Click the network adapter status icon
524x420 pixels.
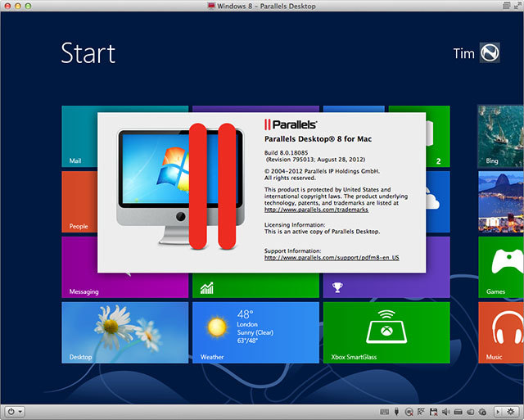click(421, 411)
